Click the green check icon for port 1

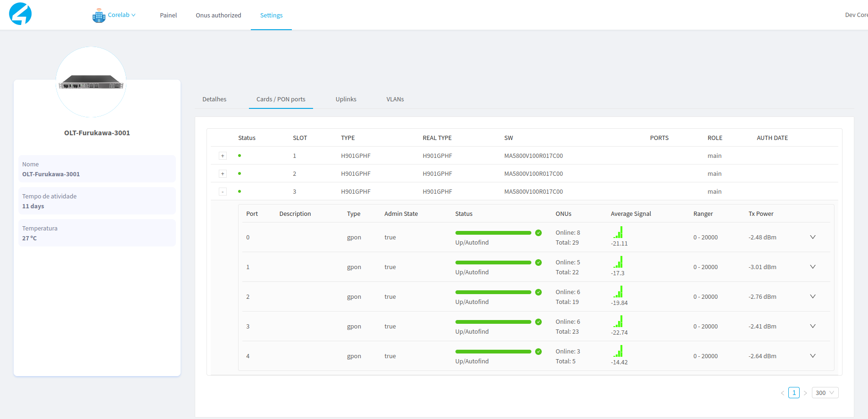click(x=538, y=263)
